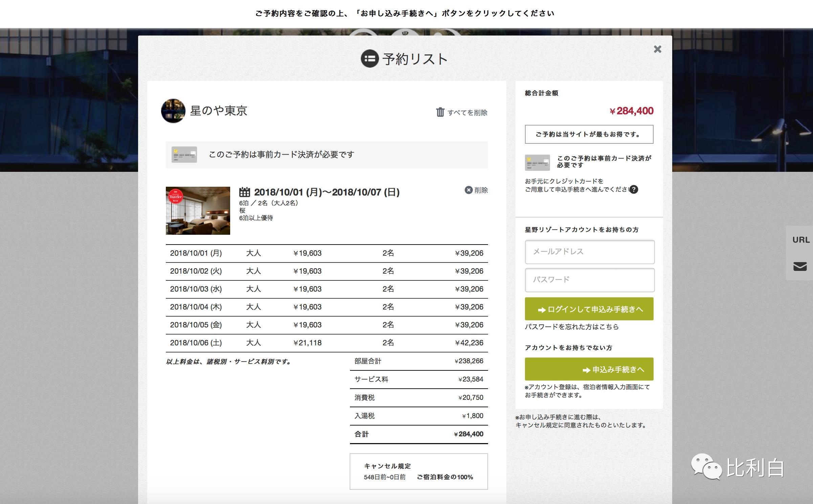Click the 6泊以上優待 plan label
This screenshot has height=504, width=813.
pos(256,218)
